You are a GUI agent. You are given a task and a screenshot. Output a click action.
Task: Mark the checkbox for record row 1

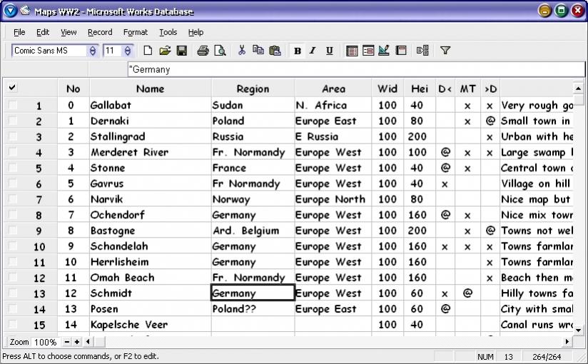pos(13,106)
